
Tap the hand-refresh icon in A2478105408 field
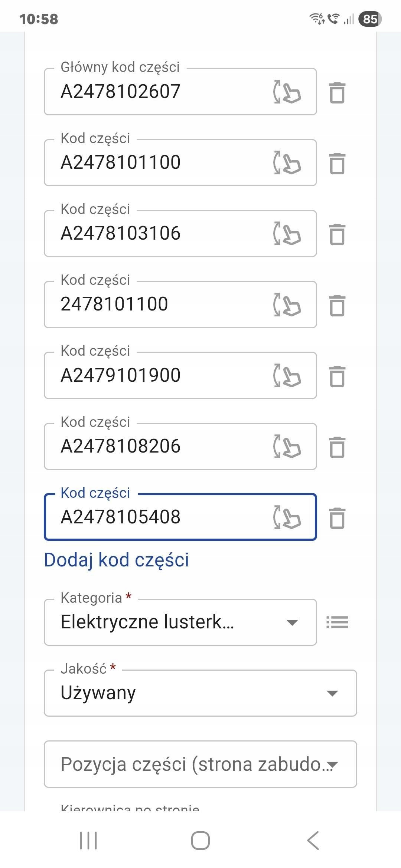pyautogui.click(x=287, y=517)
